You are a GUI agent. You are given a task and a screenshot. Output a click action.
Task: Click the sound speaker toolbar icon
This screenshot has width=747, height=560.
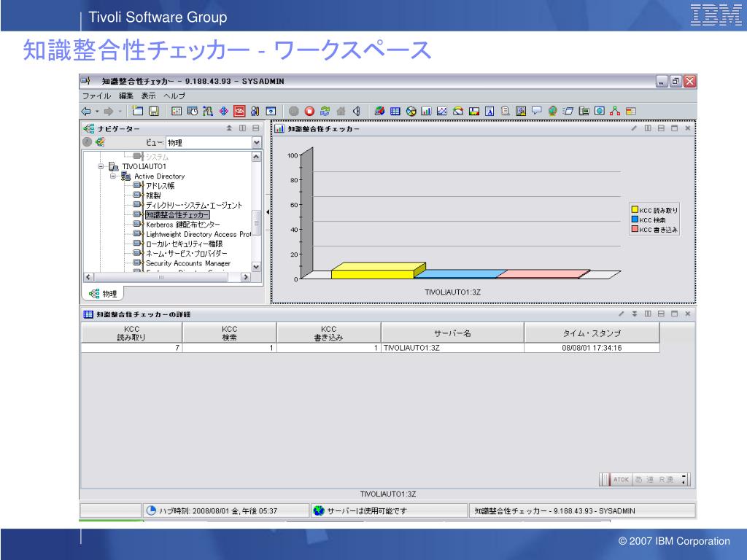356,111
